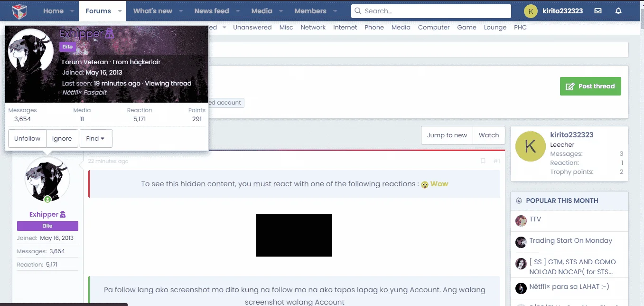Click the Wow reaction emoji
This screenshot has width=644, height=306.
point(425,184)
